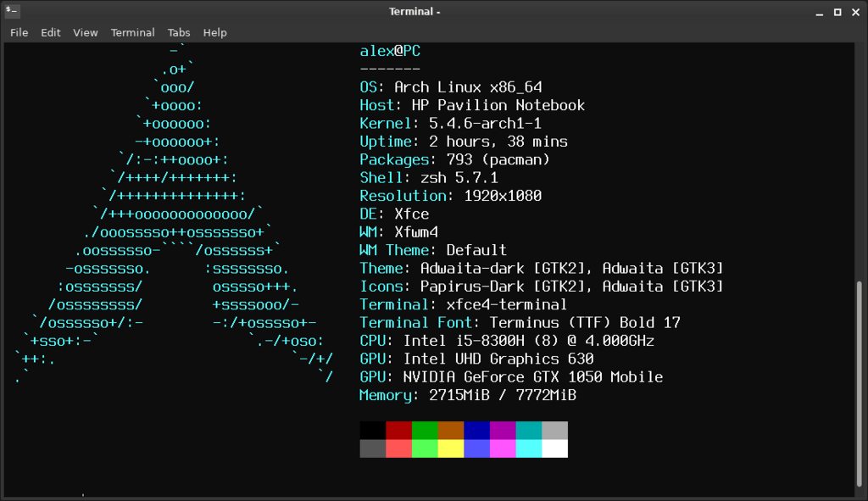Viewport: 868px width, 501px height.
Task: Click the resolution '1920x1080'
Action: (503, 196)
